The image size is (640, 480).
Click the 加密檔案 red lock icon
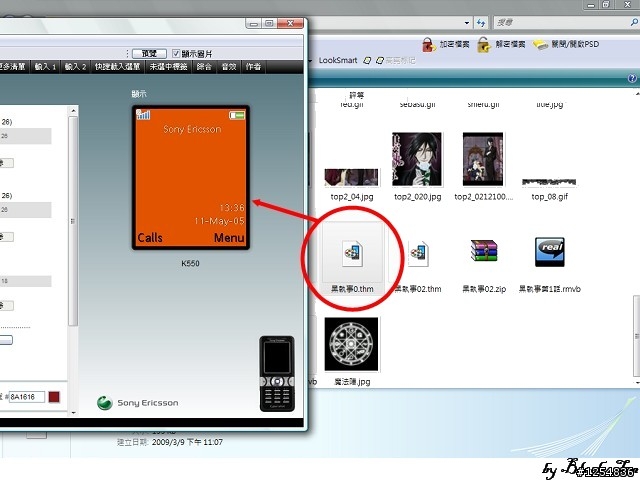(x=429, y=44)
